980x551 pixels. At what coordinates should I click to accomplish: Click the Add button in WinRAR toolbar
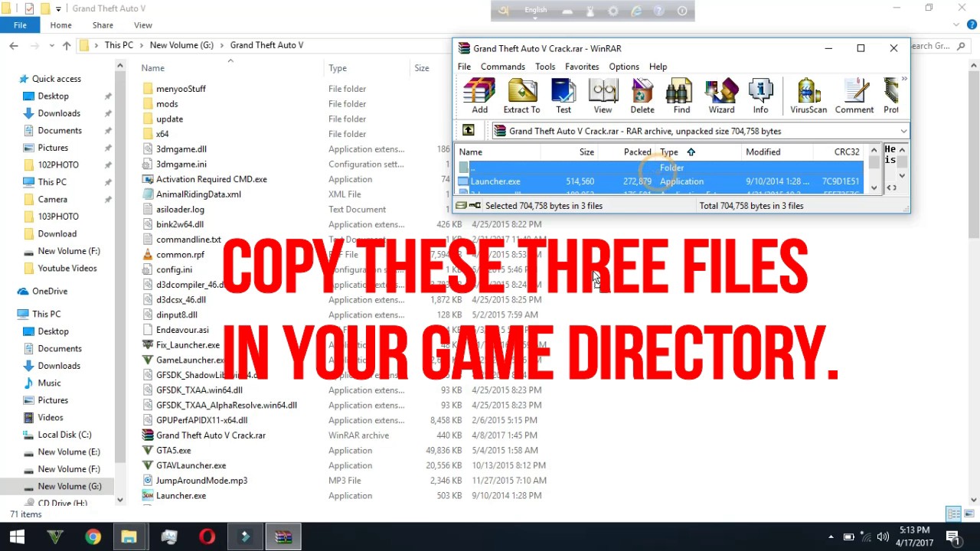(x=479, y=96)
